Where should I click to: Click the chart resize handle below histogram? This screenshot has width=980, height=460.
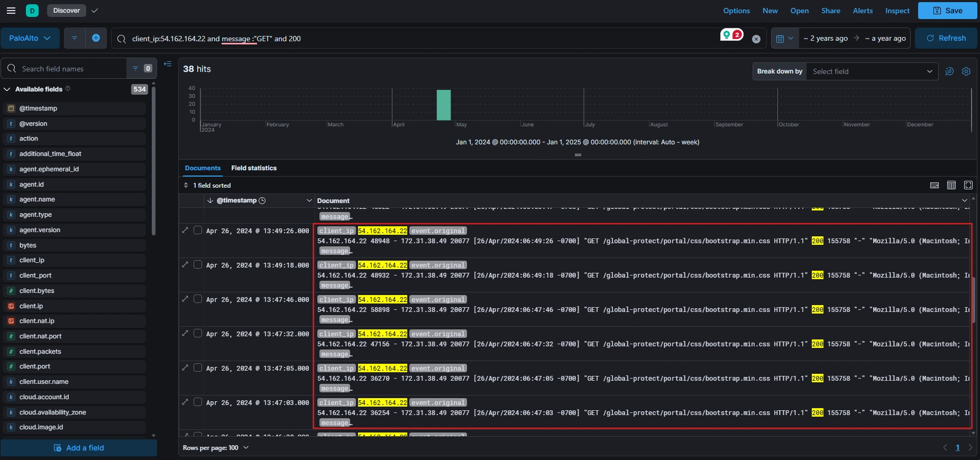578,155
